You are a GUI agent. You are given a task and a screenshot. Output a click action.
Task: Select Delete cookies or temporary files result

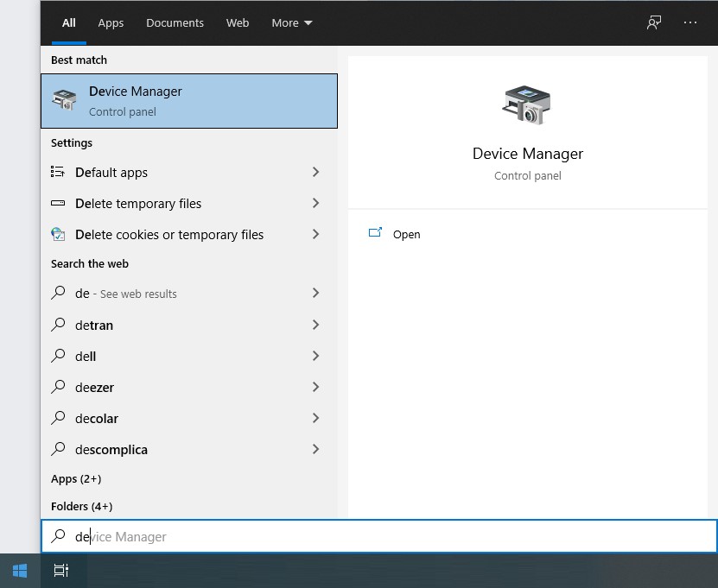click(x=189, y=234)
